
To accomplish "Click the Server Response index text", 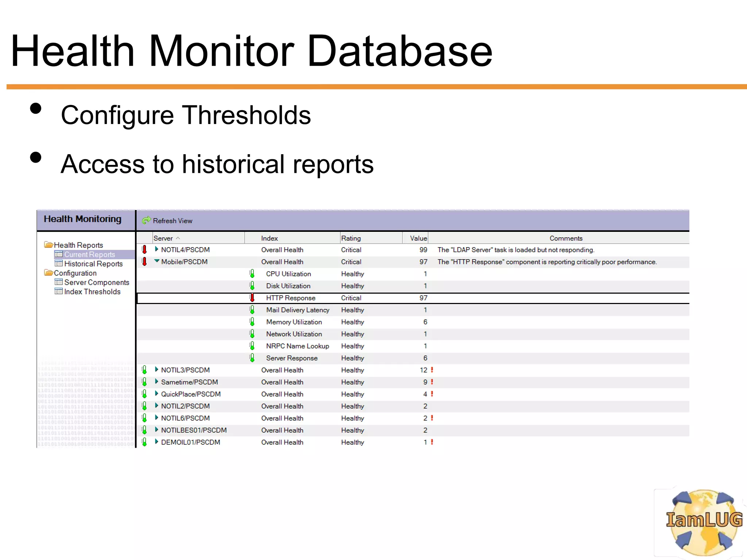I will coord(292,358).
